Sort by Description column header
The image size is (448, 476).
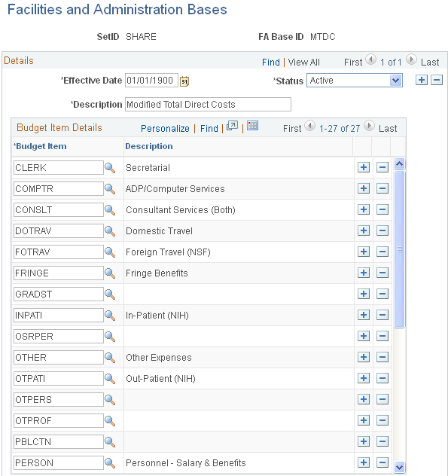tap(149, 146)
